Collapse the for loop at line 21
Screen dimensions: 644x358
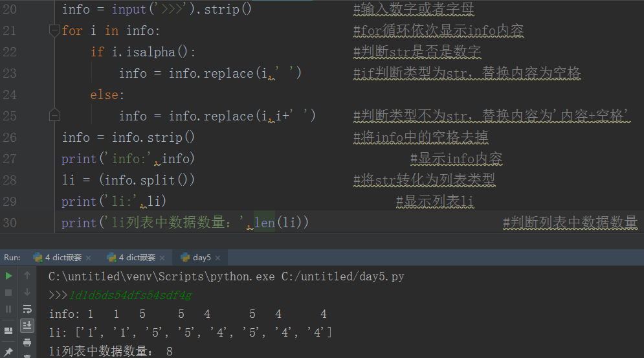[54, 30]
